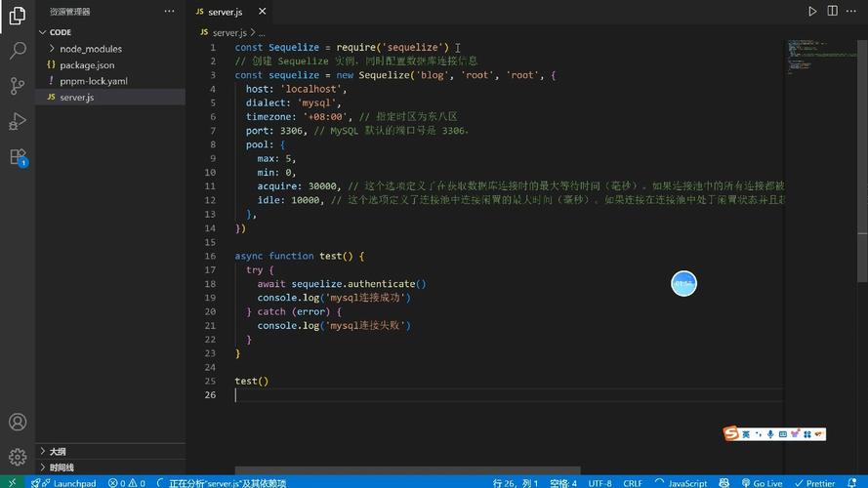Image resolution: width=868 pixels, height=488 pixels.
Task: Open the Source Control view
Action: tap(18, 86)
